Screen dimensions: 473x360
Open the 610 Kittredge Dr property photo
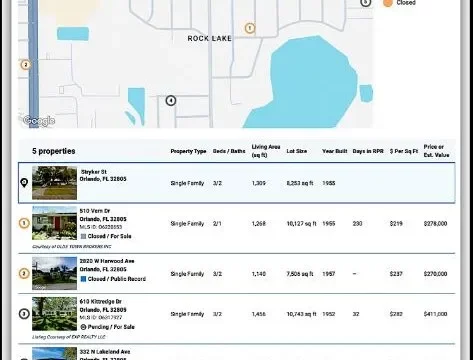pyautogui.click(x=54, y=314)
